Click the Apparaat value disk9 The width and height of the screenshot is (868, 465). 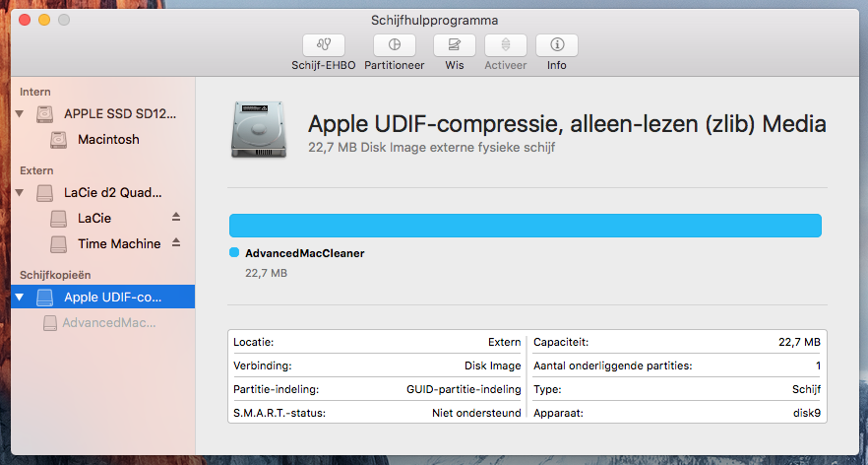coord(807,413)
